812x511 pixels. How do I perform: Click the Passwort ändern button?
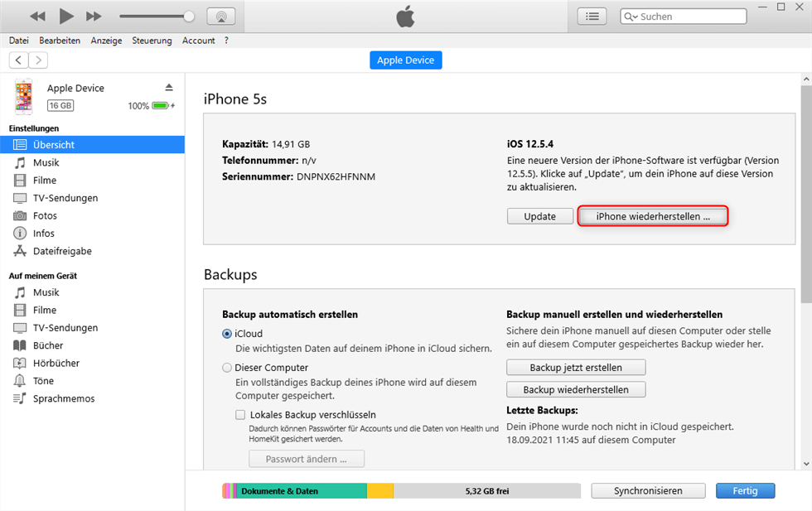pos(307,459)
